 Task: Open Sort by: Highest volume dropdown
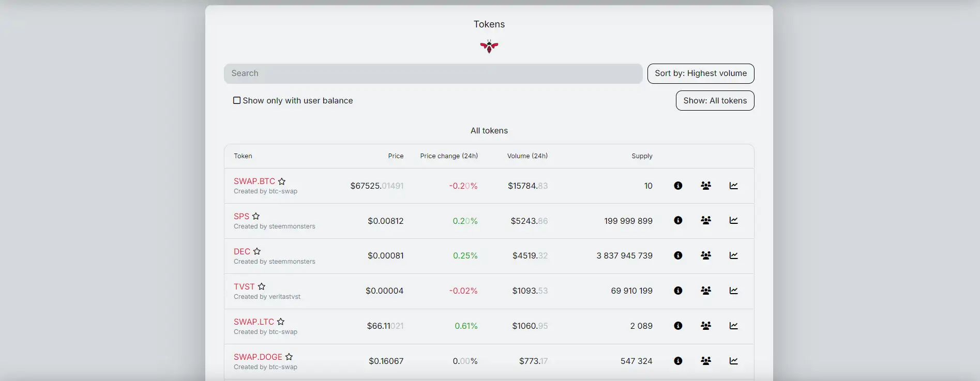[700, 73]
